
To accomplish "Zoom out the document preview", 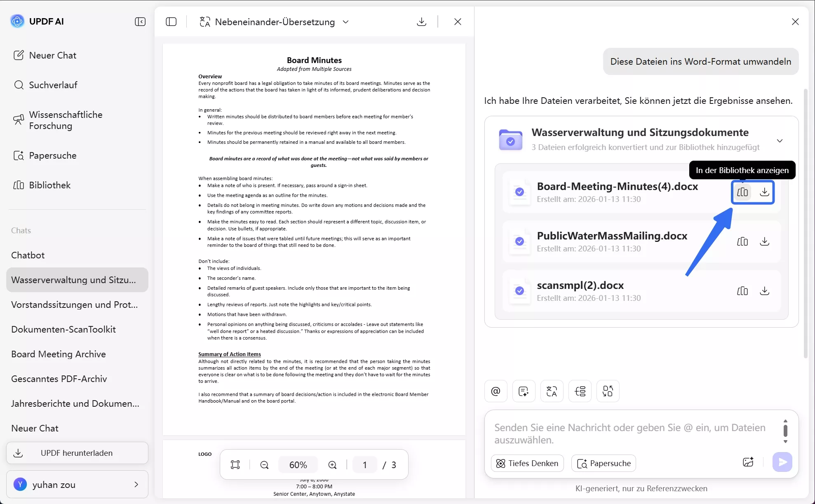I will pos(264,465).
